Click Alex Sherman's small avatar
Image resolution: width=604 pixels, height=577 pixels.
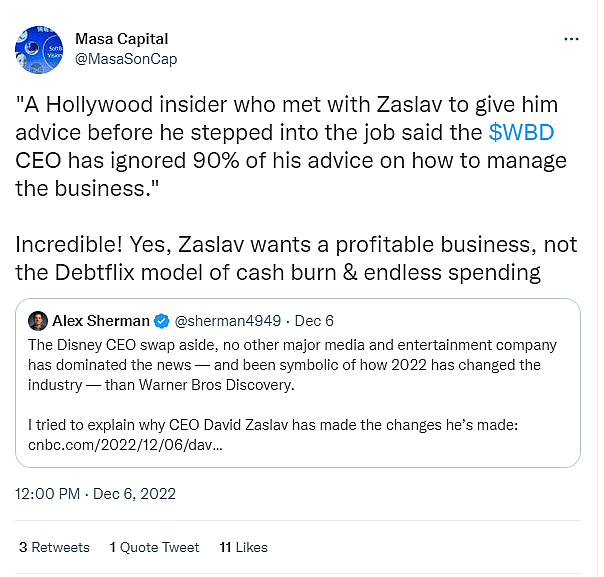38,321
